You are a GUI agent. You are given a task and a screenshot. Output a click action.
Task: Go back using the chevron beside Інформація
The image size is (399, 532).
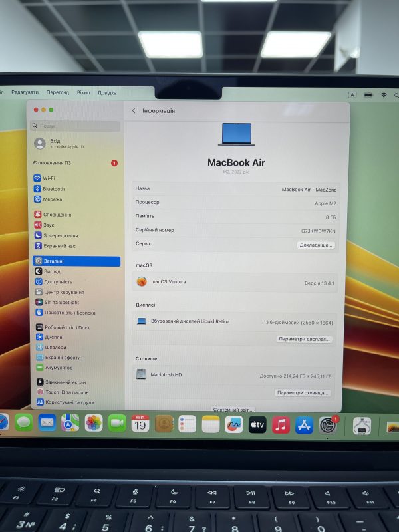click(134, 110)
